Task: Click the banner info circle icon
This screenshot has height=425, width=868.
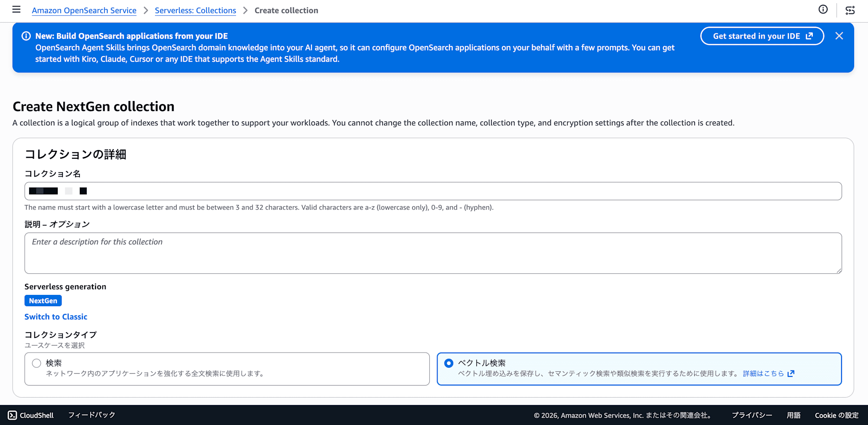Action: (26, 36)
